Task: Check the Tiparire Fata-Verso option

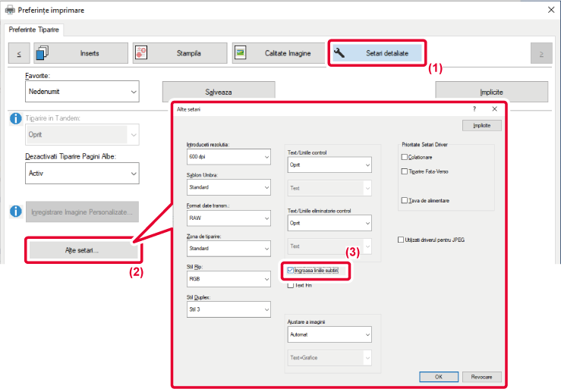Action: pyautogui.click(x=404, y=171)
